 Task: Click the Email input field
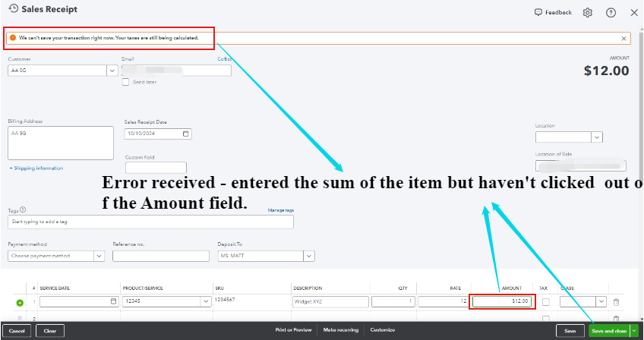point(176,71)
